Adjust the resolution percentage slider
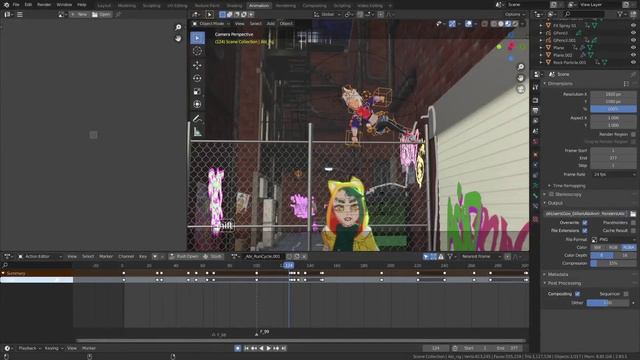Viewport: 640px width, 360px height. (613, 109)
